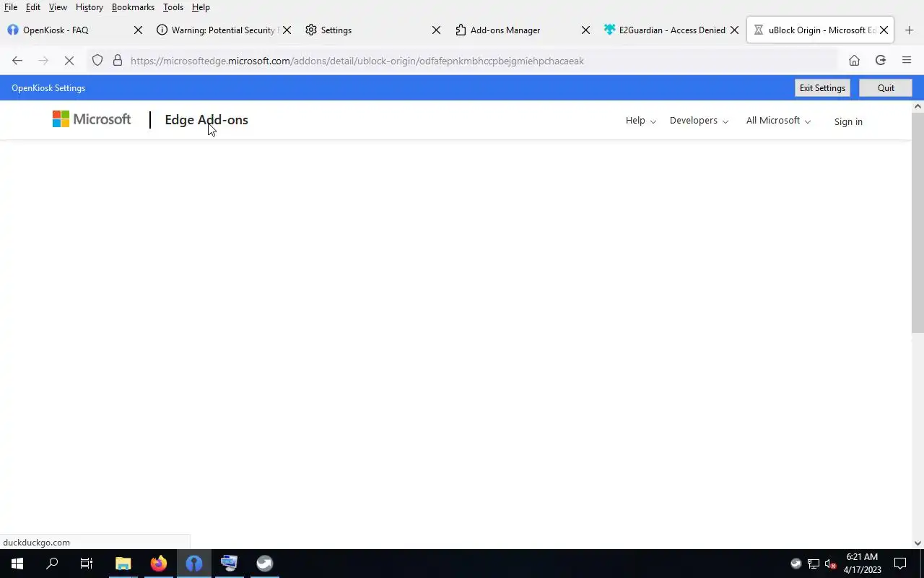Open the hamburger application menu
The width and height of the screenshot is (924, 578).
(907, 61)
